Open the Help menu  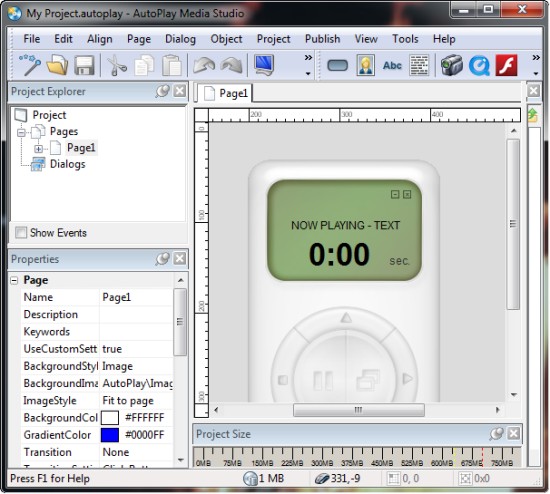[x=444, y=39]
